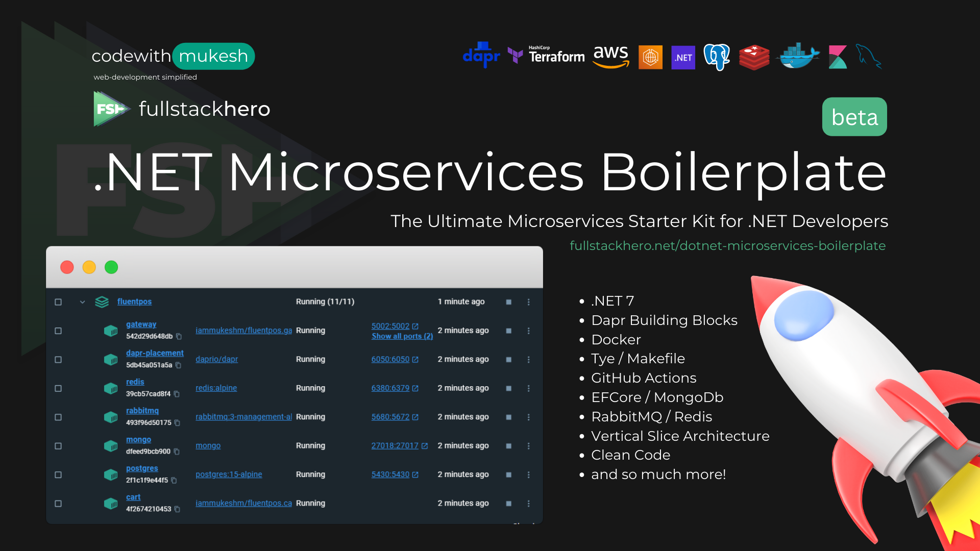Visit fullstackhero.net boilerplate URL
This screenshot has width=980, height=551.
point(727,245)
